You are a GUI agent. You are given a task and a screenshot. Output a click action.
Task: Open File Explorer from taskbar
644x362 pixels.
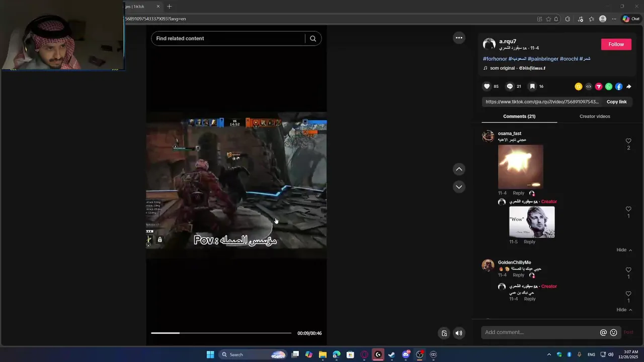(x=323, y=354)
